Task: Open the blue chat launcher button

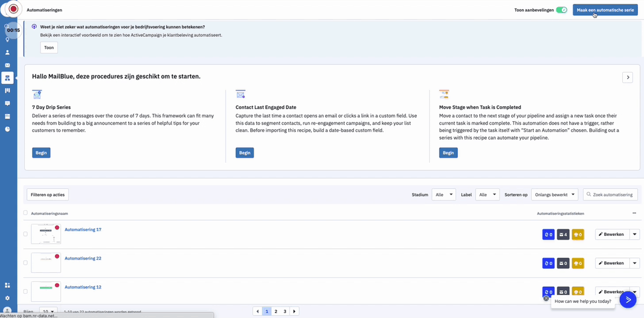Action: point(628,299)
